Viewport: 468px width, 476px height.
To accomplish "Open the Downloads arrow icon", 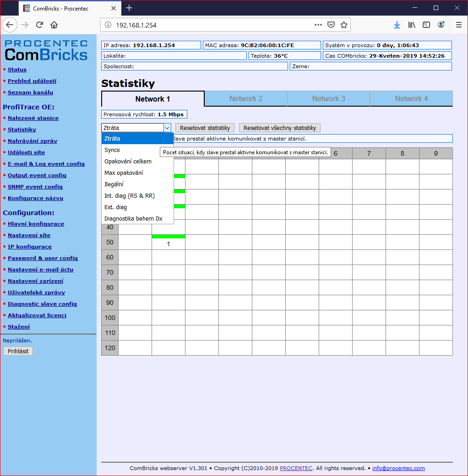I will 397,25.
